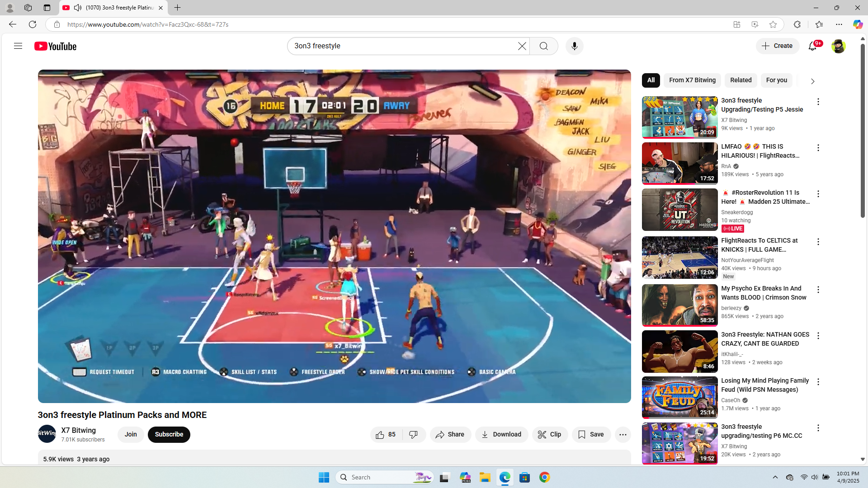Select the 'For you' filter chip
Viewport: 868px width, 488px height.
point(777,80)
